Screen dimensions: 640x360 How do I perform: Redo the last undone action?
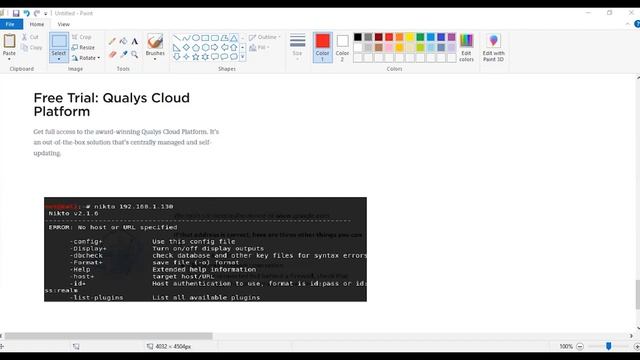click(x=37, y=13)
